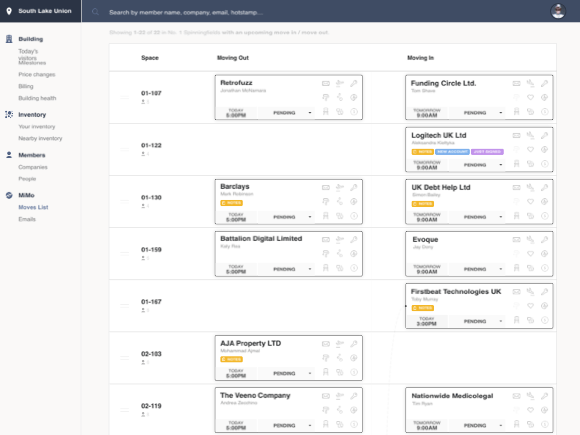This screenshot has width=580, height=435.
Task: Select Your inventory in sidebar
Action: [x=37, y=127]
